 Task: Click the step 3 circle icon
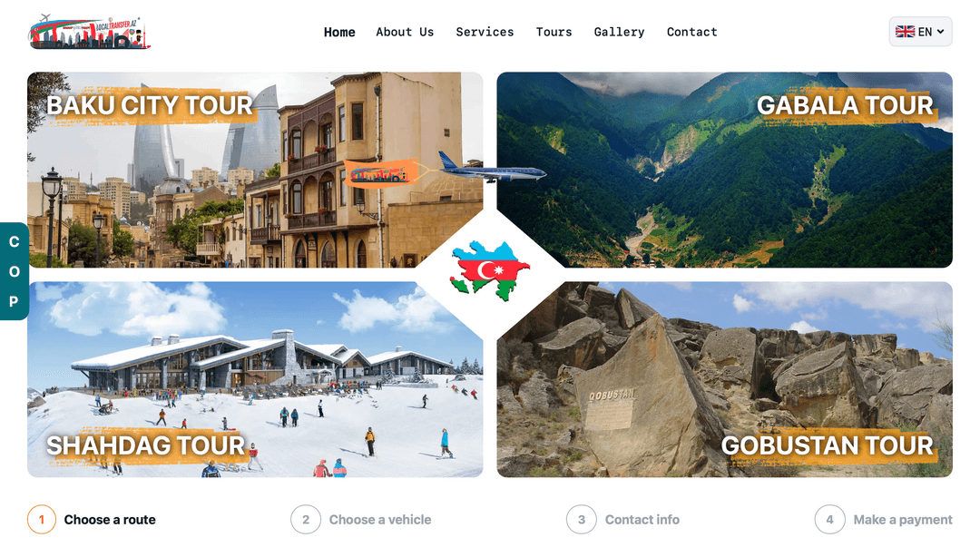(x=582, y=520)
